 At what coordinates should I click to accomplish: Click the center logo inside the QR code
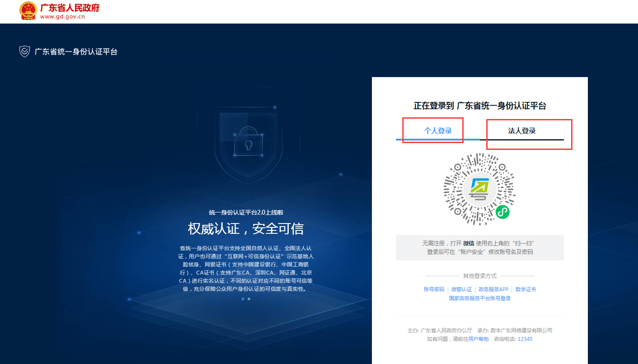[x=479, y=189]
